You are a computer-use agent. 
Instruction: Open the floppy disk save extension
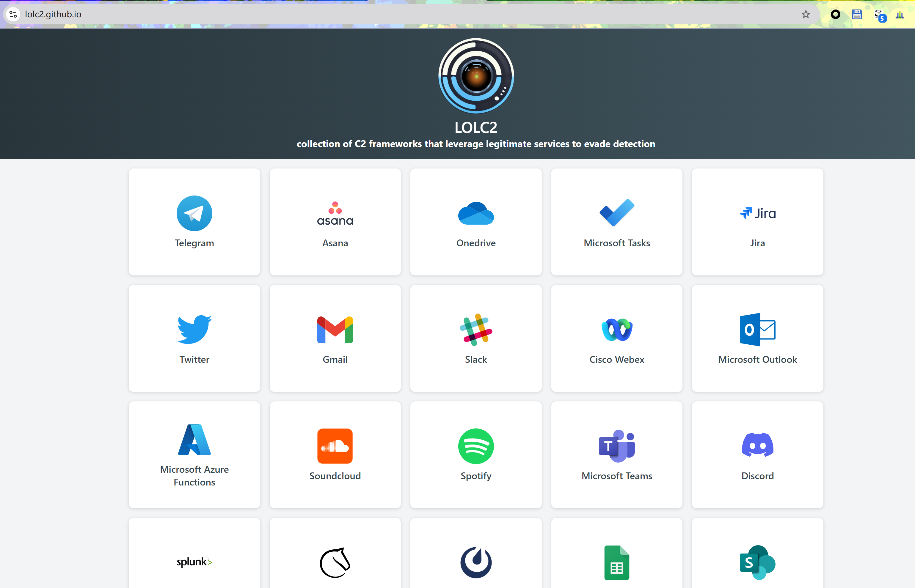(857, 14)
